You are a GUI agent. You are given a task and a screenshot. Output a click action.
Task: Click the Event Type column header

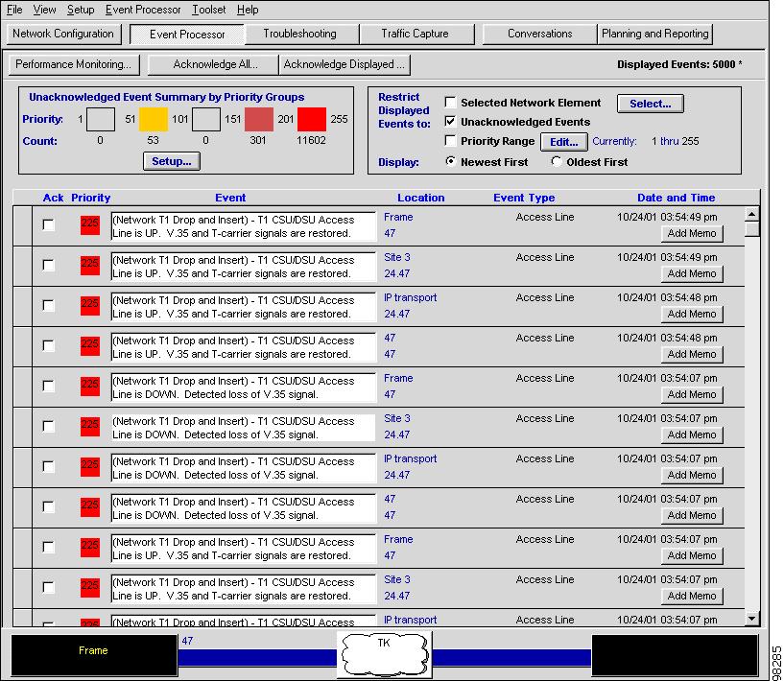coord(524,198)
